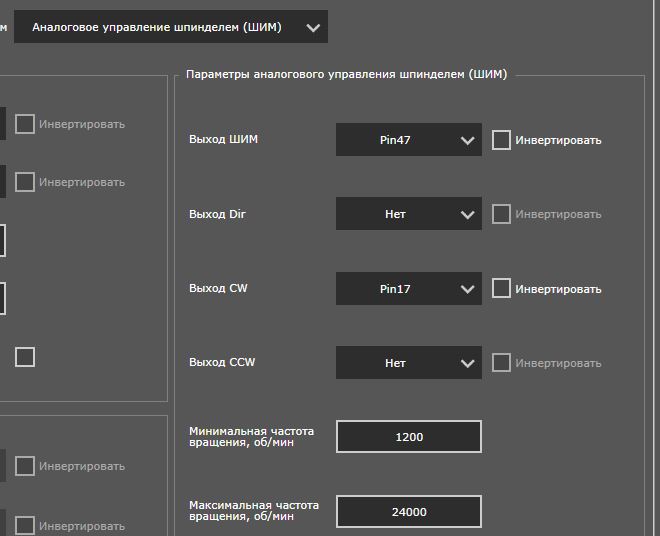Click the chevron icon on the top mode selector
The width and height of the screenshot is (660, 536).
pyautogui.click(x=314, y=28)
